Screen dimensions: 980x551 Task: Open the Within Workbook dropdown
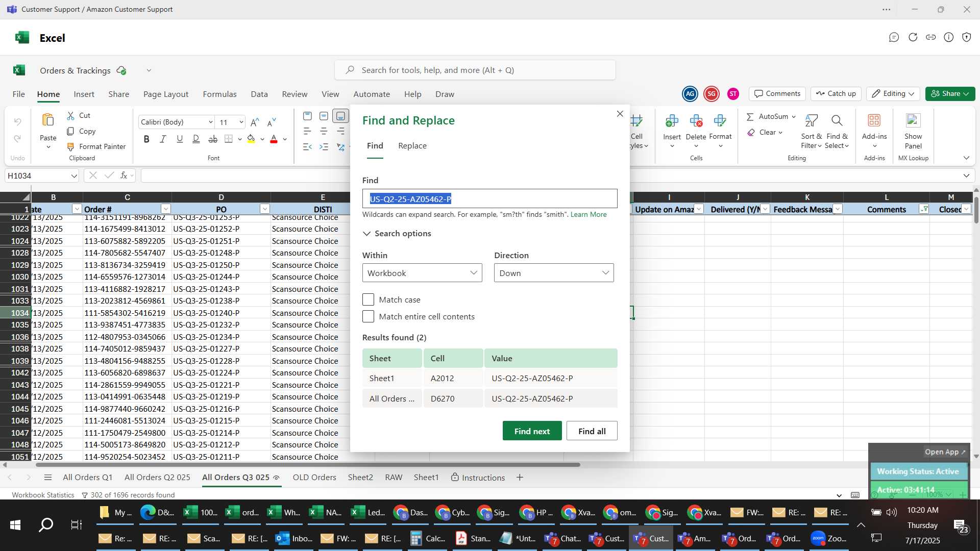tap(422, 273)
